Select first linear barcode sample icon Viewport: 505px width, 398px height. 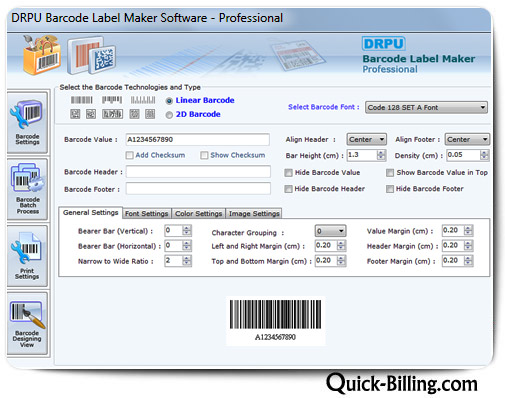point(81,100)
